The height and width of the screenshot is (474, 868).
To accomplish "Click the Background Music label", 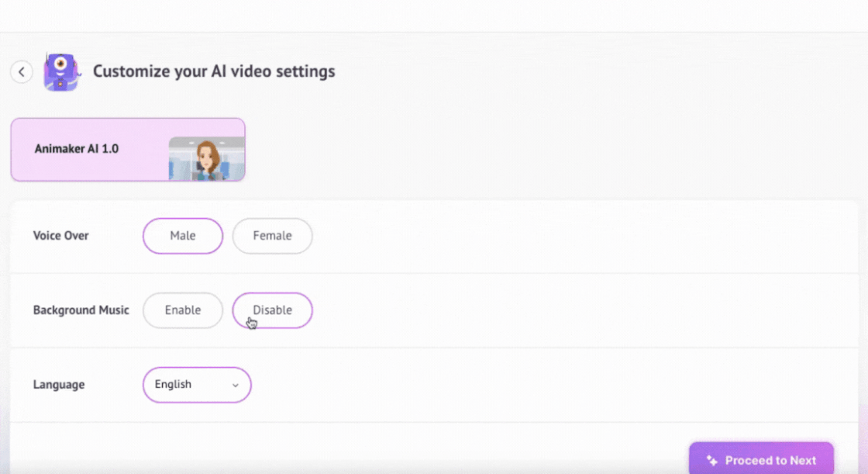I will [x=81, y=310].
